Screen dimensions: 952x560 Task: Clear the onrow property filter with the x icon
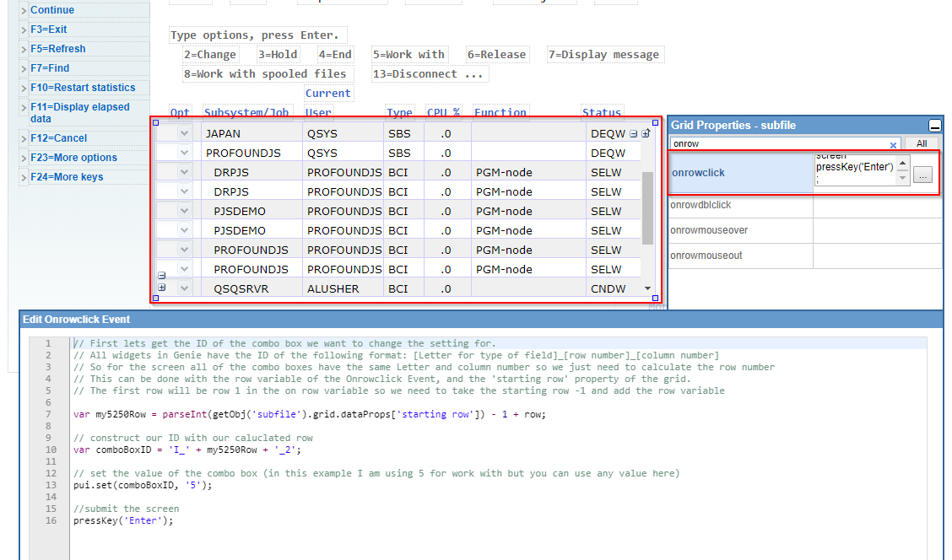click(894, 143)
